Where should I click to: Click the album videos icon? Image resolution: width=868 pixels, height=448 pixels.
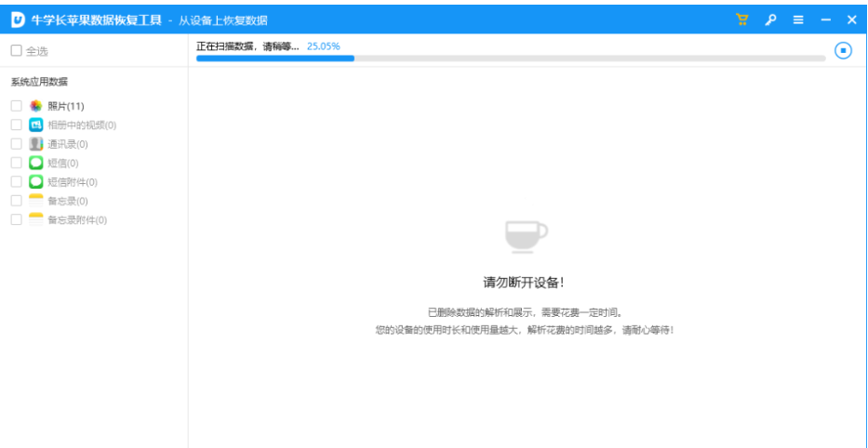pyautogui.click(x=36, y=125)
